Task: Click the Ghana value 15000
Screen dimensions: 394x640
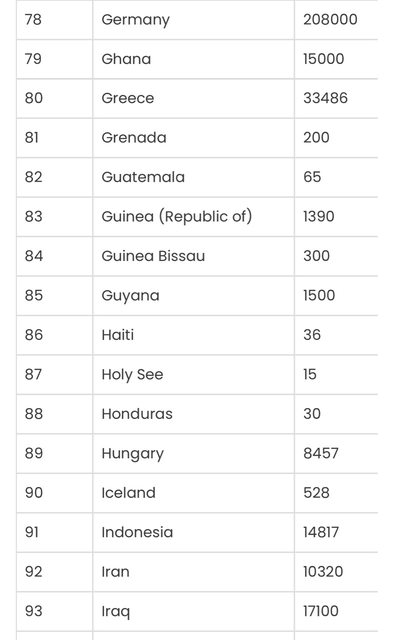Action: pos(323,59)
